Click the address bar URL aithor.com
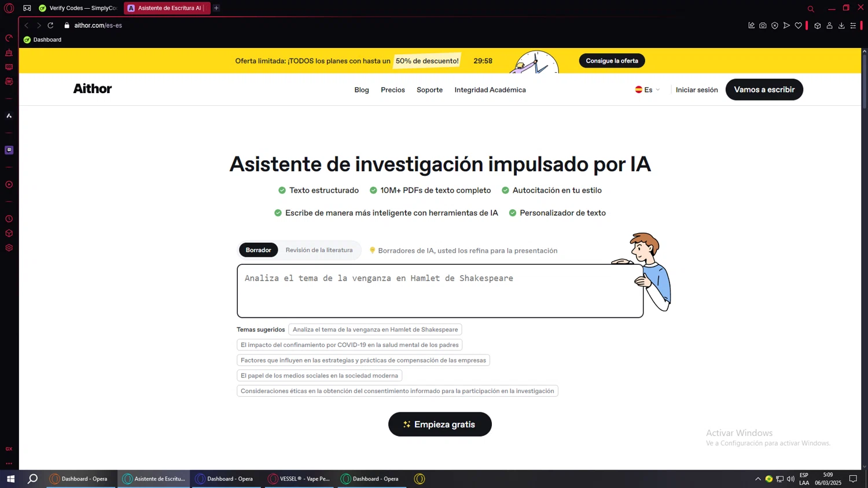The width and height of the screenshot is (868, 488). [98, 25]
